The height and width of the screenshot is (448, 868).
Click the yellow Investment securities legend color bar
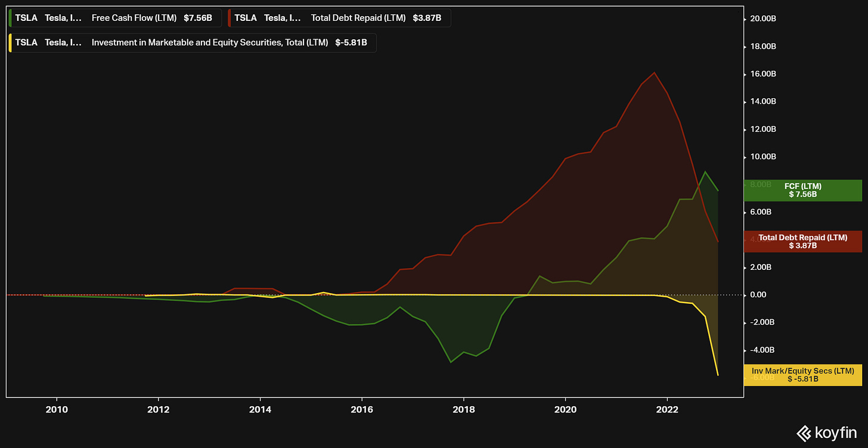click(x=10, y=43)
